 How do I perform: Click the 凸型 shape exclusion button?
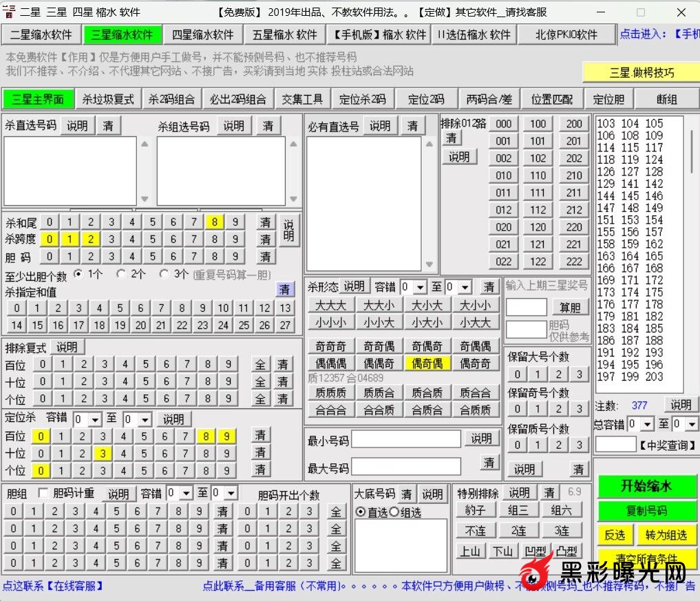coord(566,551)
